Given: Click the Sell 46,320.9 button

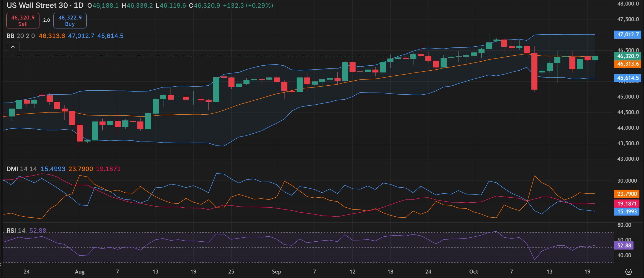Looking at the screenshot, I should point(23,21).
